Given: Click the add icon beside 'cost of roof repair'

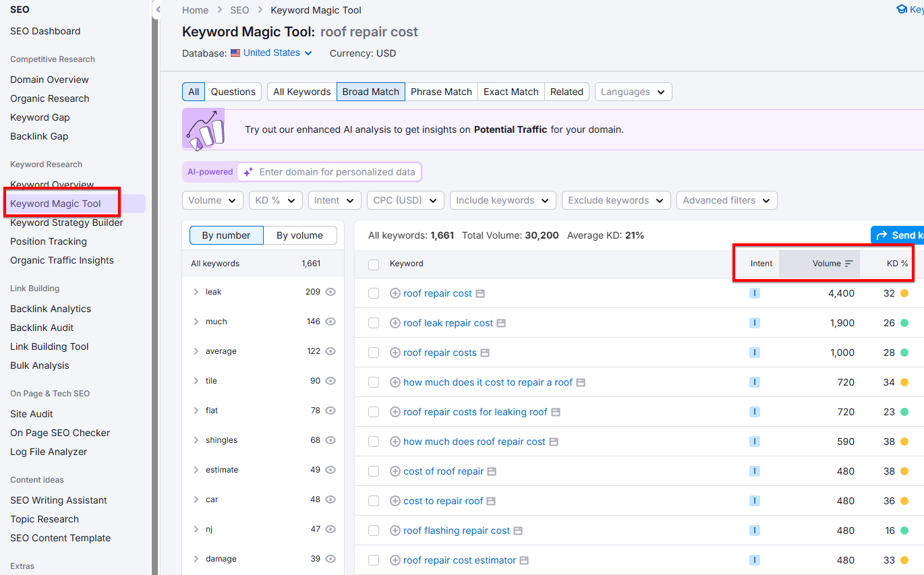Looking at the screenshot, I should click(x=395, y=471).
